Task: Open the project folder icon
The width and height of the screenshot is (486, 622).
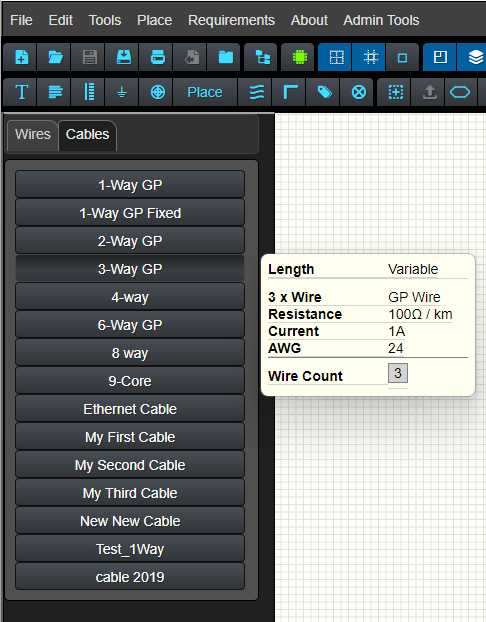Action: [226, 58]
